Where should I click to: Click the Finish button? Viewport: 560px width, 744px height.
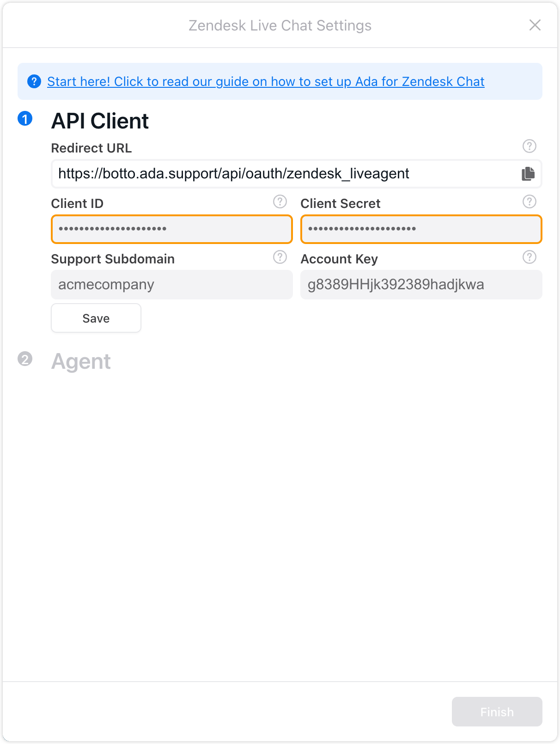pos(497,712)
